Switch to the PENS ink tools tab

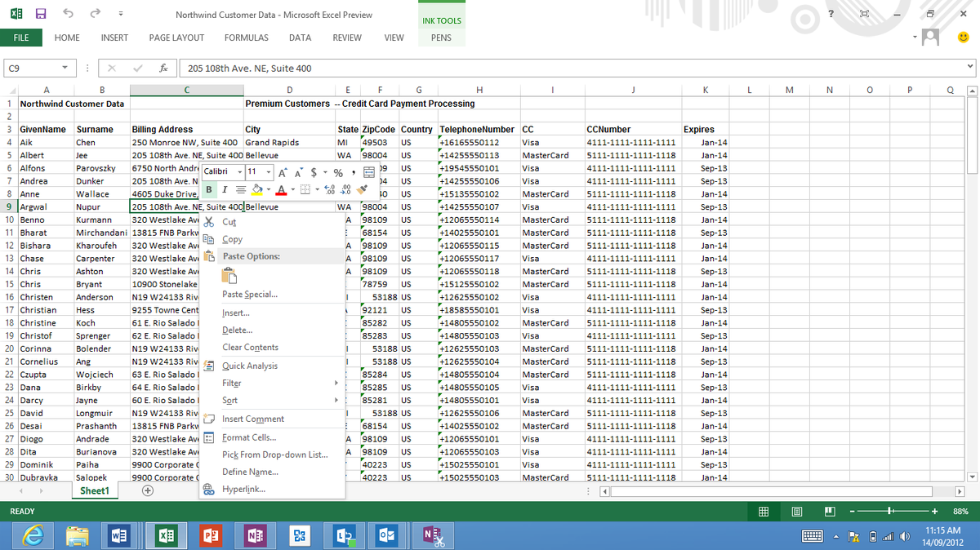pyautogui.click(x=441, y=38)
